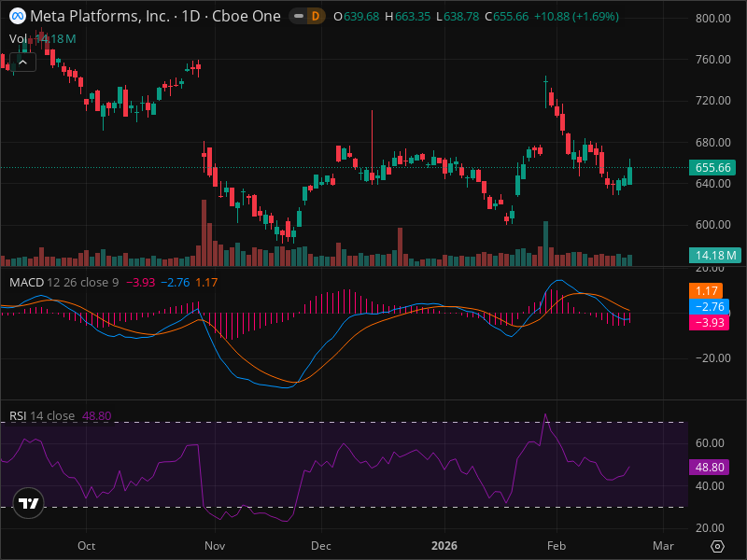Click the Nov label on time axis
The height and width of the screenshot is (560, 747).
[x=215, y=546]
